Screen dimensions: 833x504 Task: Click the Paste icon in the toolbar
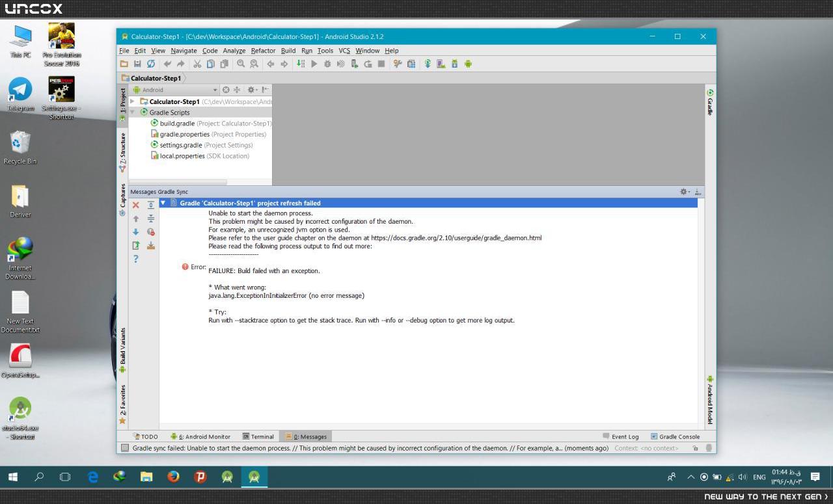224,64
